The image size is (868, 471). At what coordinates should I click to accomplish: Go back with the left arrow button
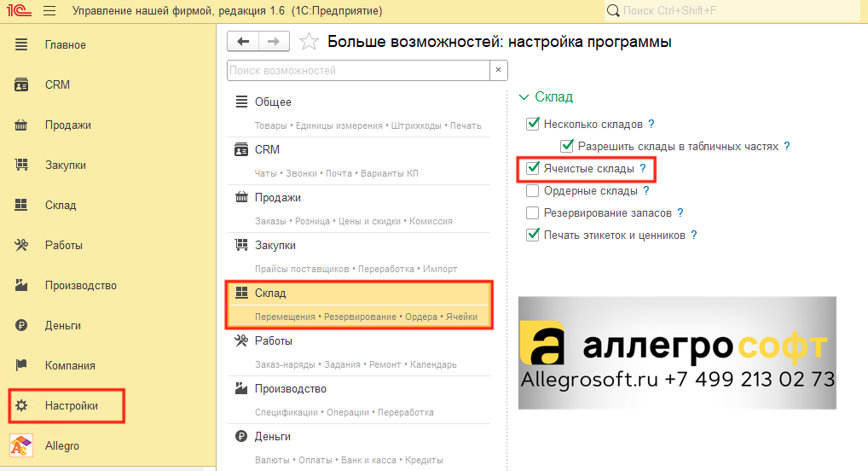pos(243,42)
